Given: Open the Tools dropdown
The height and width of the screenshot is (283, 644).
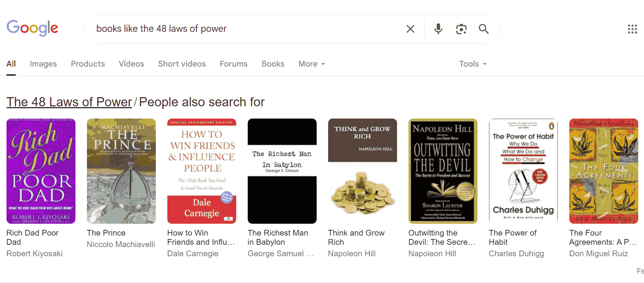Looking at the screenshot, I should pos(473,64).
